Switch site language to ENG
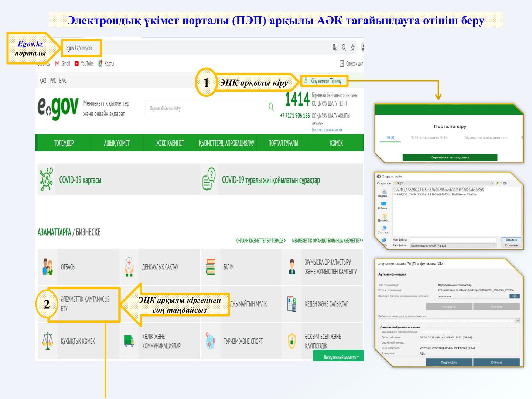This screenshot has width=532, height=399. tap(63, 81)
